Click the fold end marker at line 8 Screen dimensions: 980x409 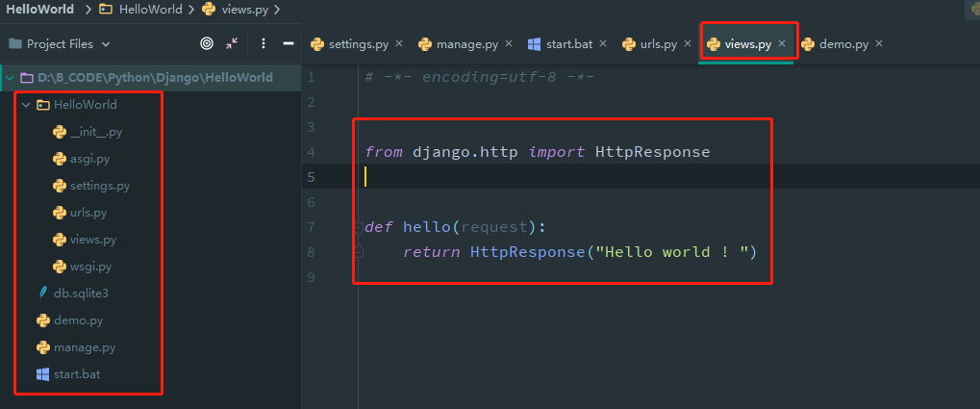click(359, 252)
